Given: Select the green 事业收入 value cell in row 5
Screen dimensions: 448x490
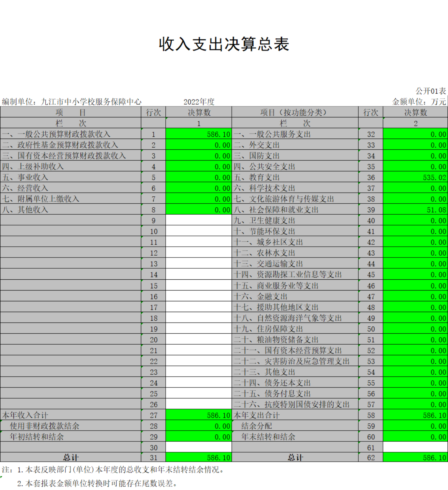Looking at the screenshot, I should (199, 177).
